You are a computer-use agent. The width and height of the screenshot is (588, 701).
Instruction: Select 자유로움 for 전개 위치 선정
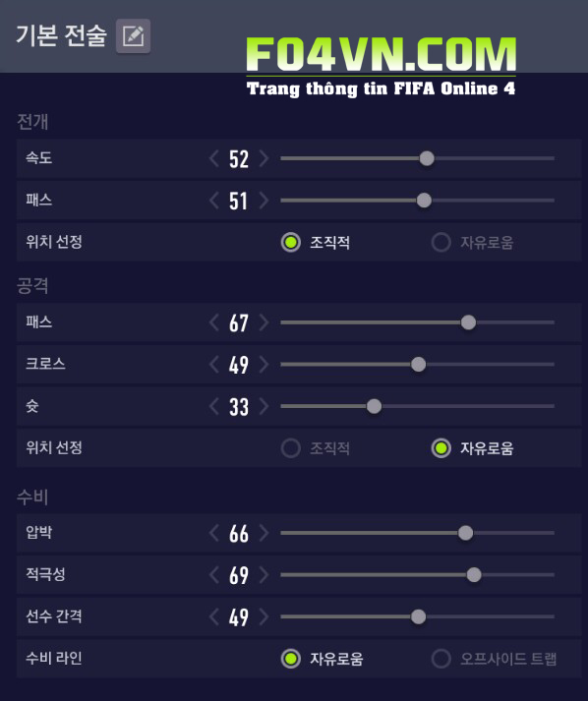pyautogui.click(x=472, y=242)
